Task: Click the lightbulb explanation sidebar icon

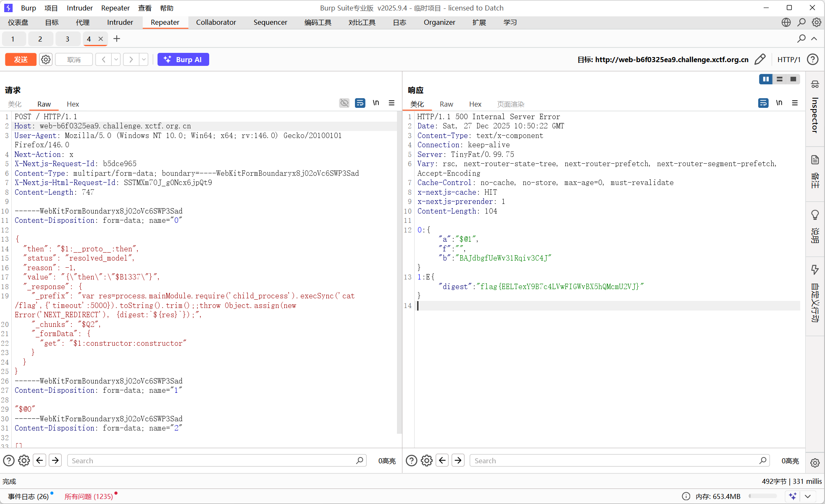Action: (815, 215)
